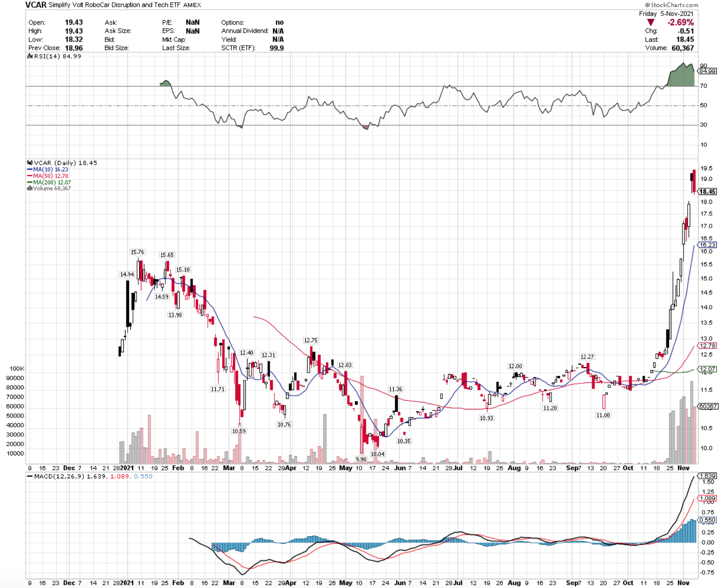
Task: Select the VCAR ticker symbol in the header
Action: [35, 5]
